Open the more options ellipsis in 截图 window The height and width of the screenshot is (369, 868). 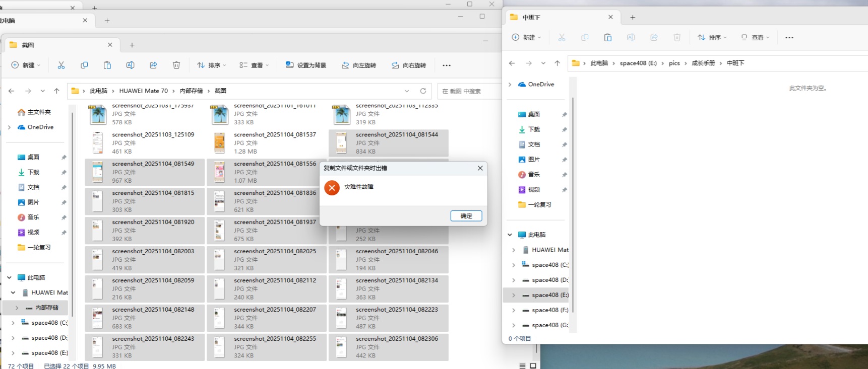pyautogui.click(x=447, y=65)
